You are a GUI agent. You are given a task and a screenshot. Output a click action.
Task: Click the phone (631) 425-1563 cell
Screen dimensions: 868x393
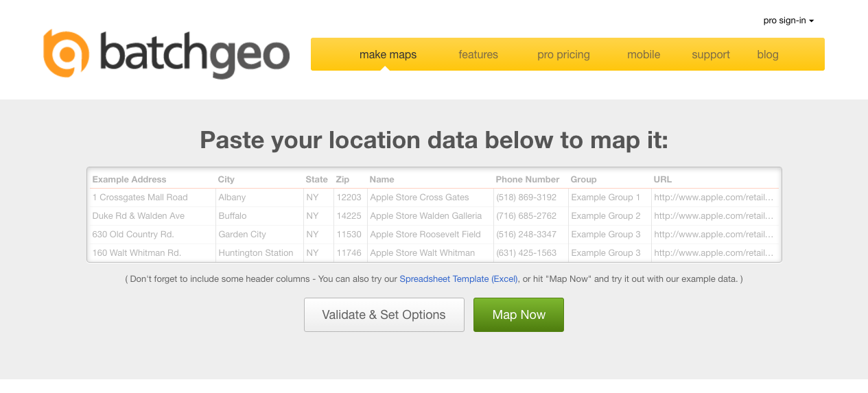click(531, 253)
